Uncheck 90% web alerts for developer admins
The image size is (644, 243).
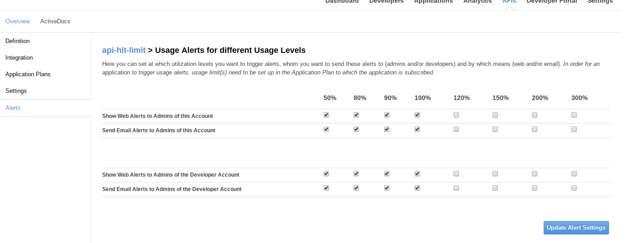click(x=387, y=174)
